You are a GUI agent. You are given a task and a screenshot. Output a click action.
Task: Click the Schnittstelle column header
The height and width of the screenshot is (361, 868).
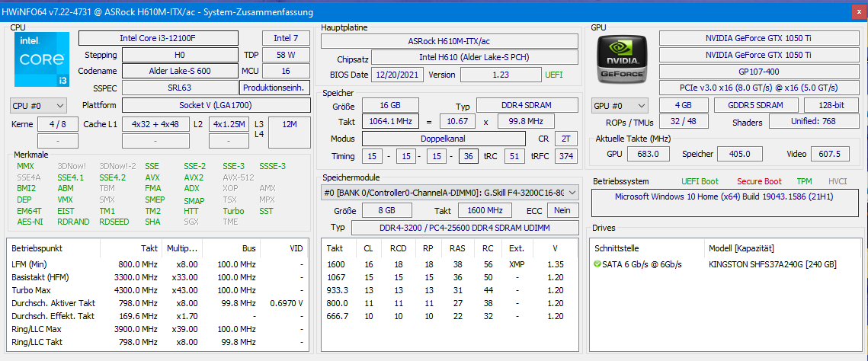647,248
